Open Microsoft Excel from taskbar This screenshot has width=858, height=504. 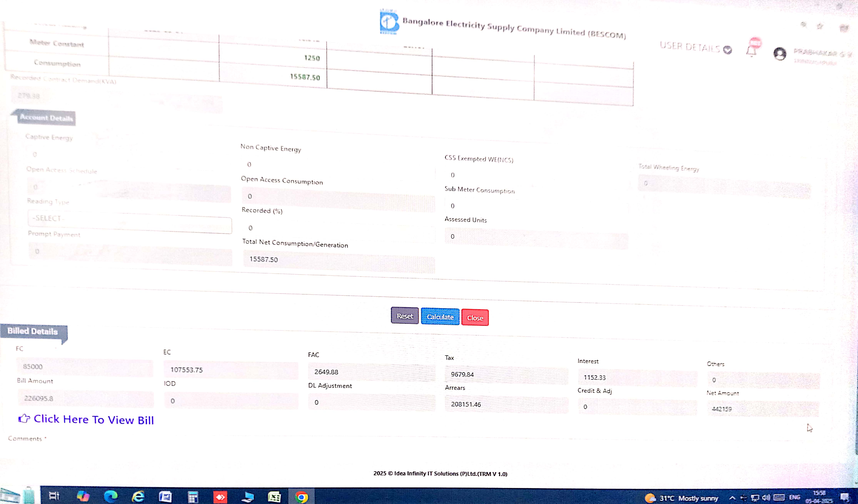point(274,497)
